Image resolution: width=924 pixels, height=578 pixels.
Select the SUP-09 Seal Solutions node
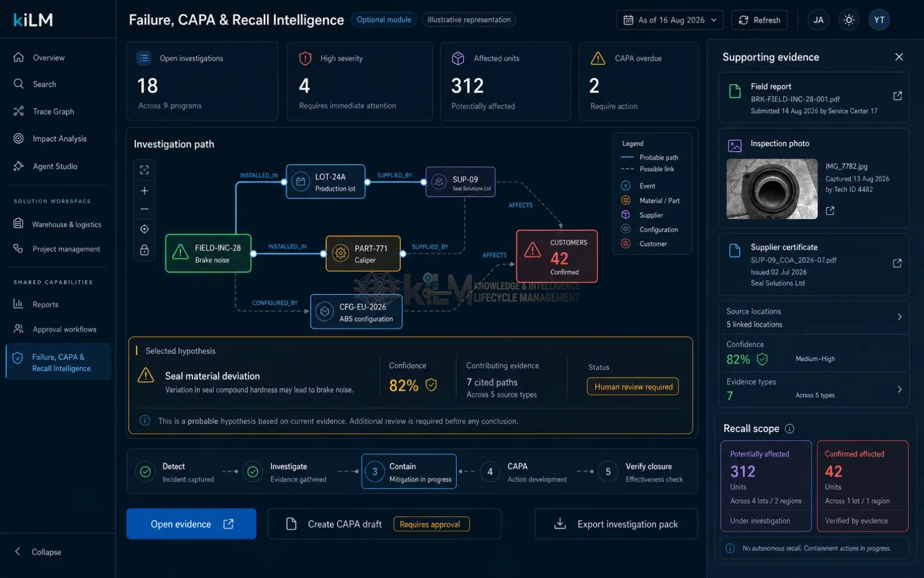pyautogui.click(x=460, y=182)
